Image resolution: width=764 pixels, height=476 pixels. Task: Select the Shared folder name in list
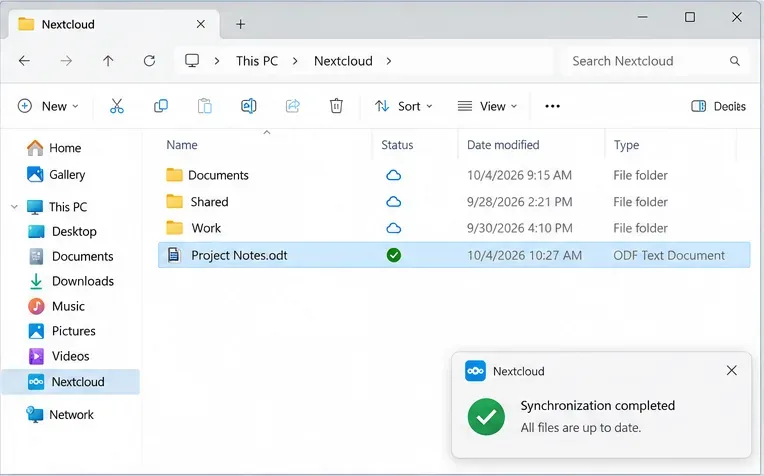point(210,202)
